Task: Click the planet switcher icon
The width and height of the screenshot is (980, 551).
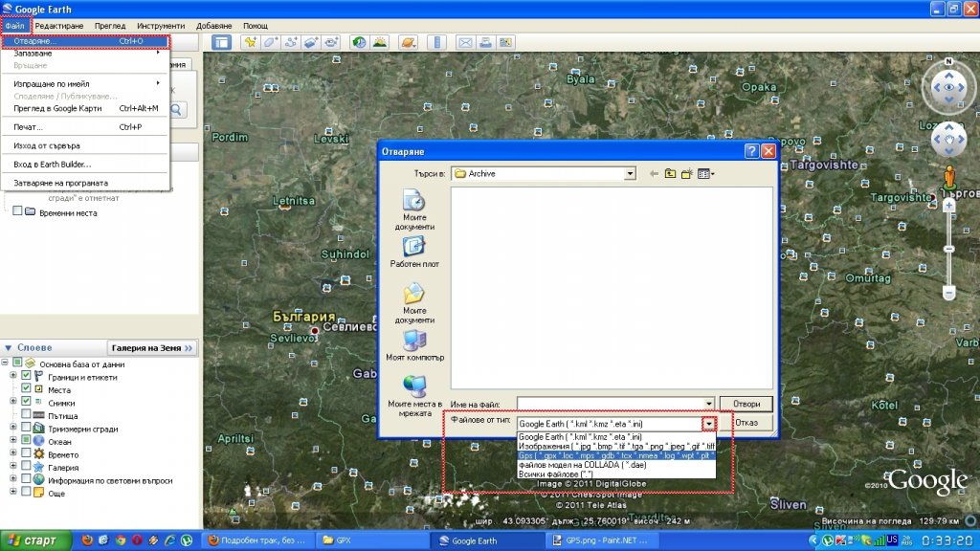Action: (x=407, y=42)
